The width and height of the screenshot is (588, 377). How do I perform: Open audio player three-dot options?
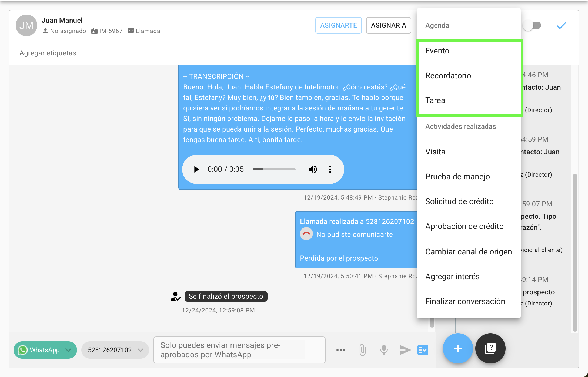tap(330, 169)
